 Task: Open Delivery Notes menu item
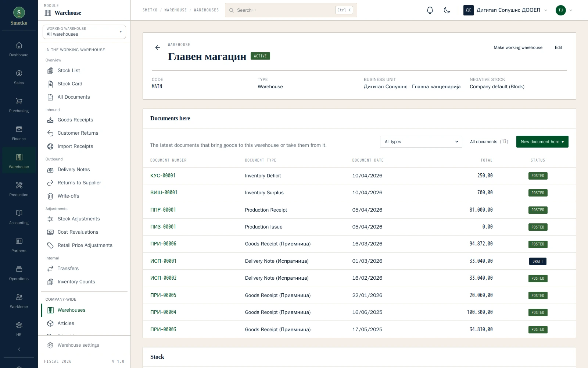[x=84, y=170]
